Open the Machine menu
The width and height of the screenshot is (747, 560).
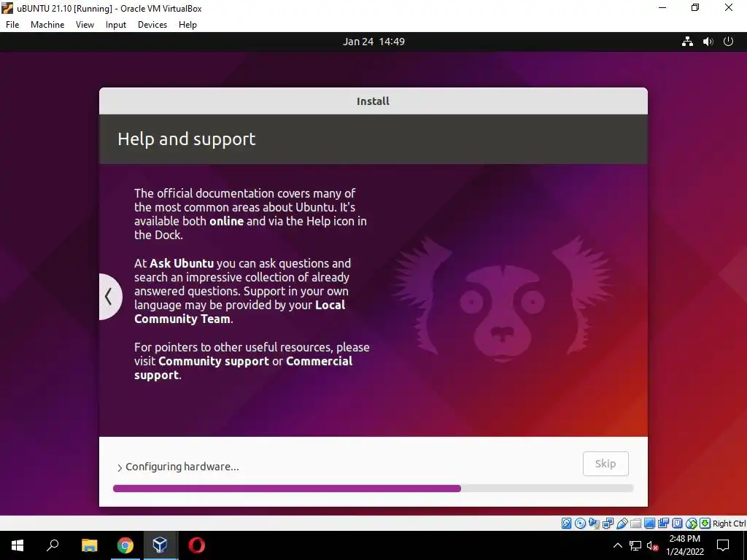coord(47,25)
